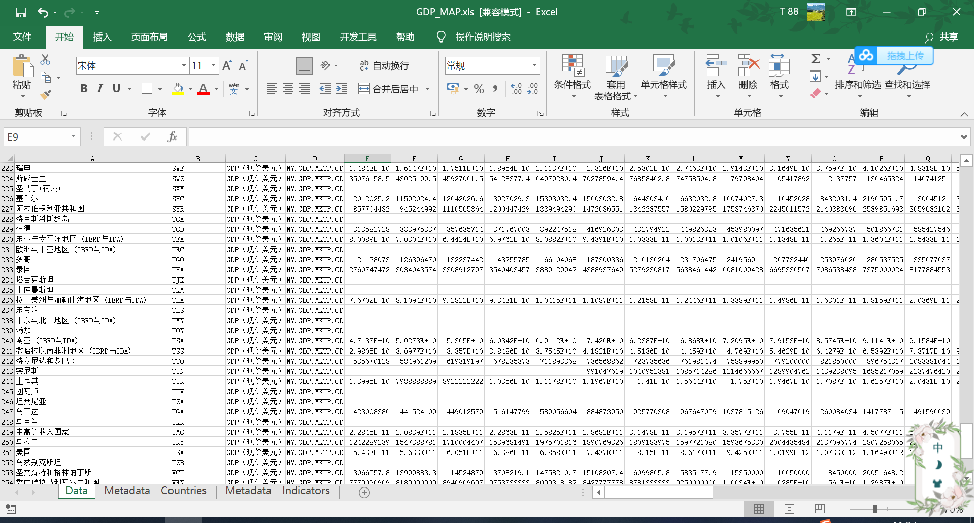
Task: Open the font color dropdown arrow
Action: click(x=216, y=89)
